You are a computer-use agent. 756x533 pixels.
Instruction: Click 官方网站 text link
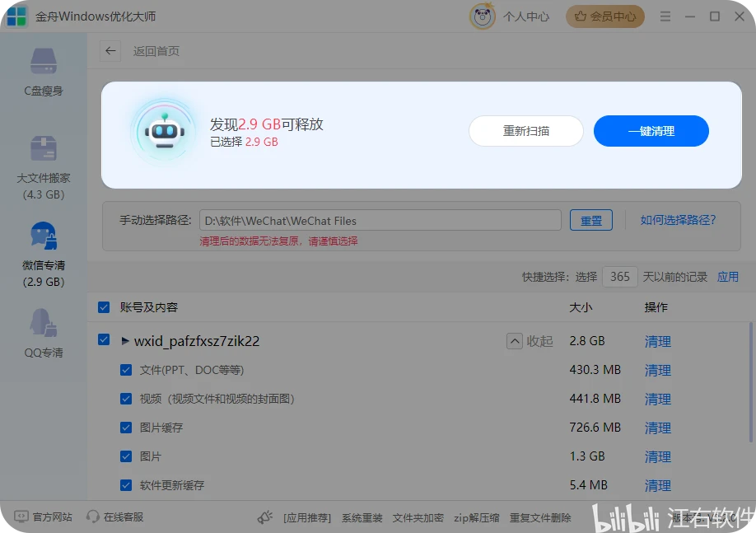(53, 517)
